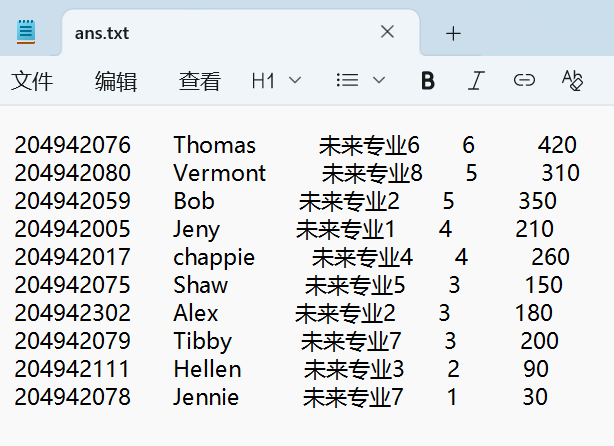Click the text 未来专业1

click(x=345, y=229)
